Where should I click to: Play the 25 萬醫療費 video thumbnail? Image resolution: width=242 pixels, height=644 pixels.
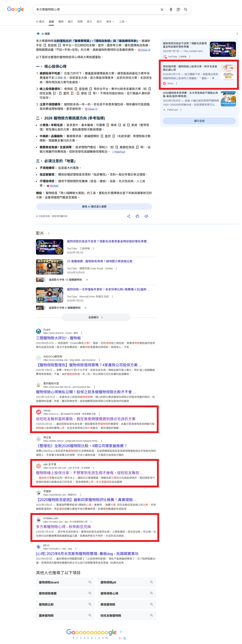click(49, 266)
